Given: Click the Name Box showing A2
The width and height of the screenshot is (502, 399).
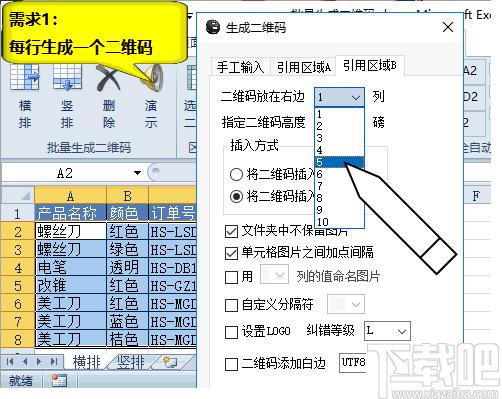Looking at the screenshot, I should click(x=65, y=173).
